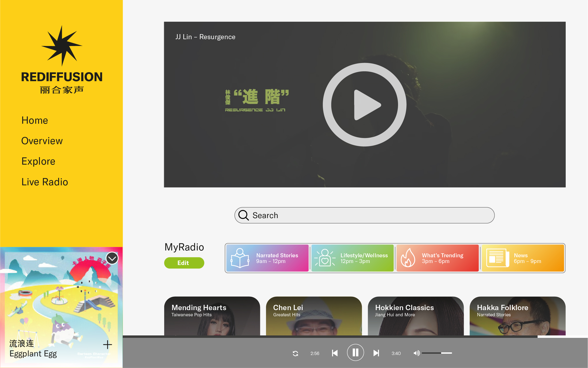Adjust the volume slider
Image resolution: width=588 pixels, height=368 pixels.
click(437, 353)
